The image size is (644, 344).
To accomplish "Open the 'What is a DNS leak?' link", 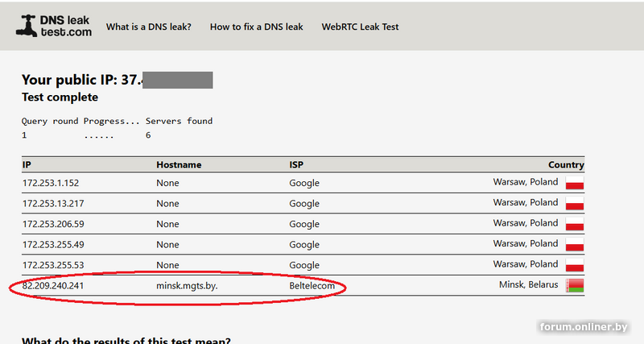I will (149, 27).
